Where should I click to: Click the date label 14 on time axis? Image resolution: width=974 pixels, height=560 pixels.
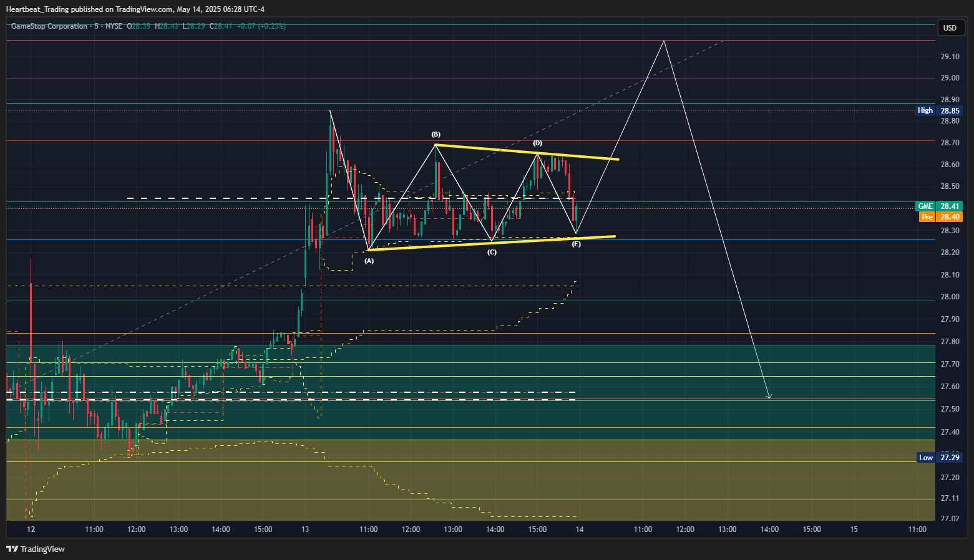point(580,529)
